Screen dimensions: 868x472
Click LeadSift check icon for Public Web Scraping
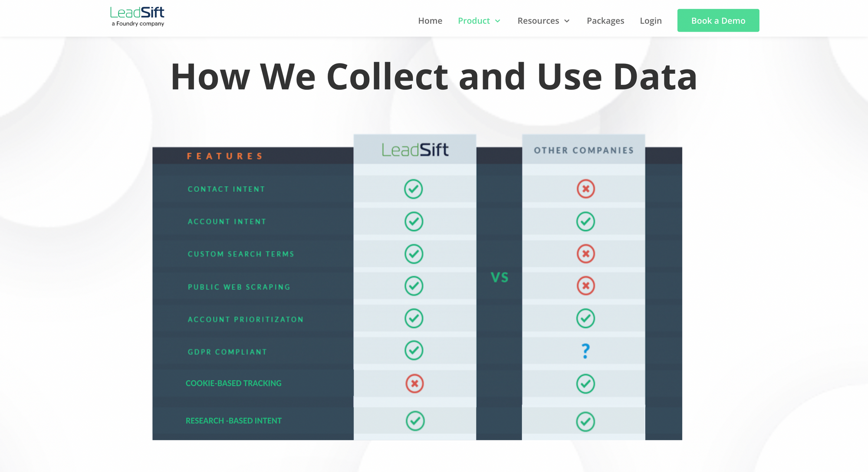414,286
